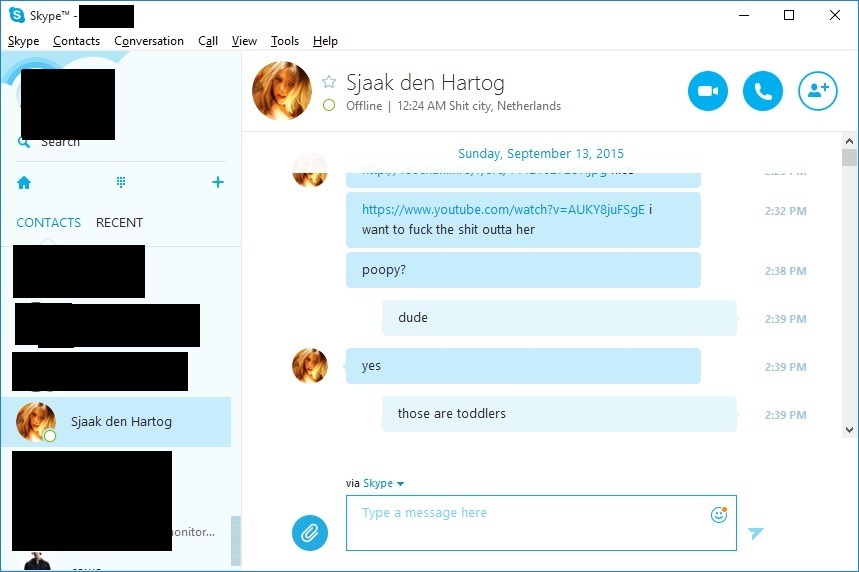Click 'Shit city, Netherlands' location text

point(505,106)
